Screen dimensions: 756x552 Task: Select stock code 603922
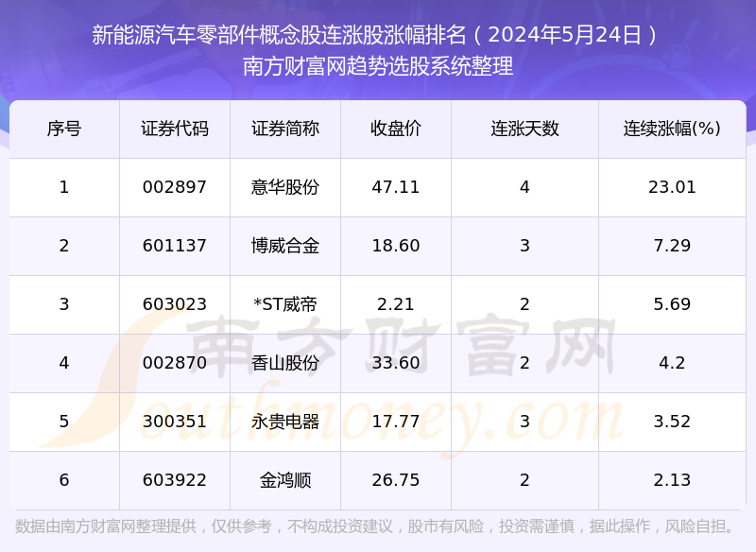coord(175,480)
